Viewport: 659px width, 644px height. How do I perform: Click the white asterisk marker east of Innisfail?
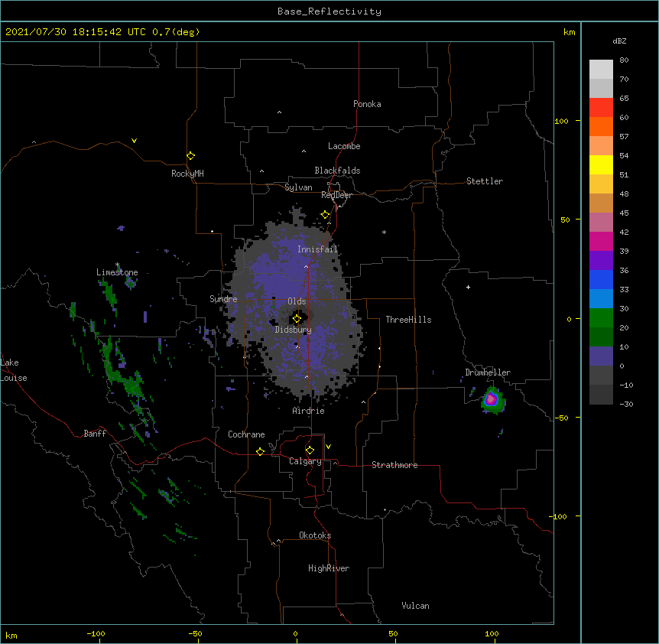click(x=384, y=232)
